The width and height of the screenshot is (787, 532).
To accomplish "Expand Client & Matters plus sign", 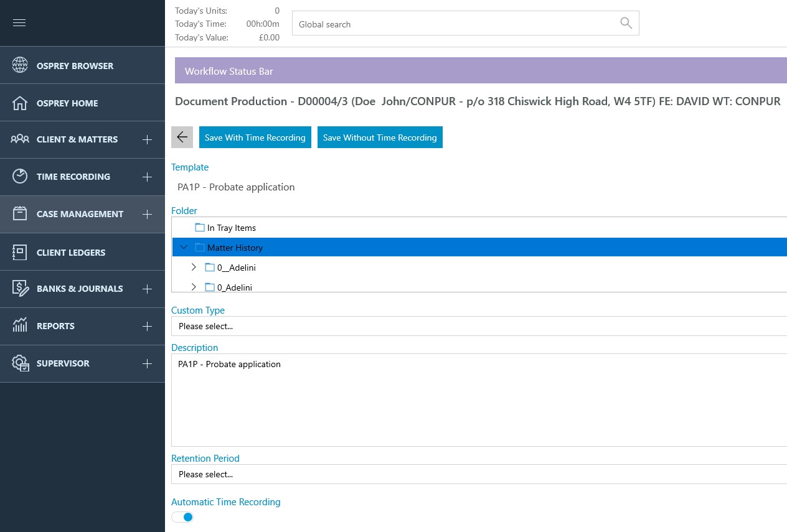I will point(147,139).
